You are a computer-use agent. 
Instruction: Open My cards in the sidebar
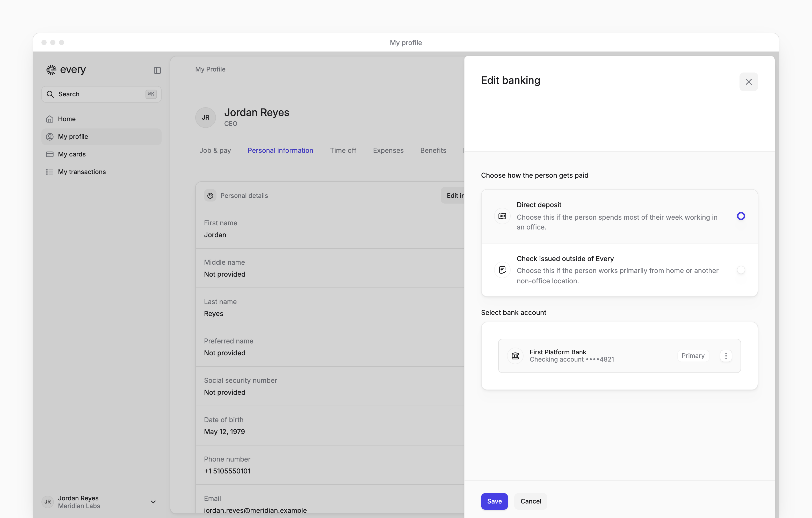click(x=101, y=154)
